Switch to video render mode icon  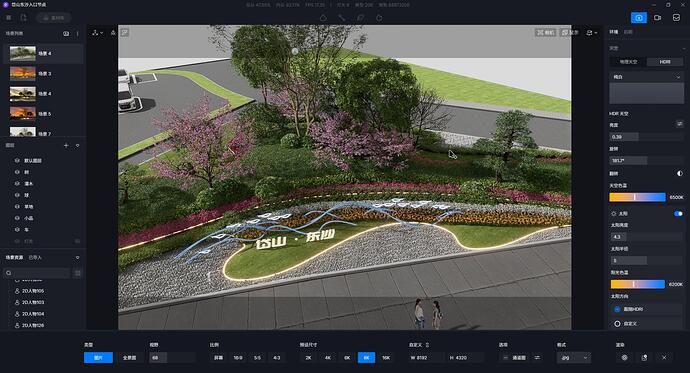tap(657, 18)
